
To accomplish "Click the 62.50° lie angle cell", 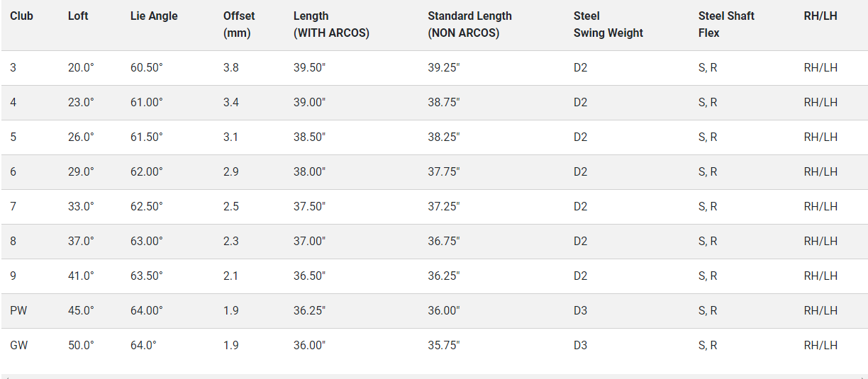I will 146,206.
